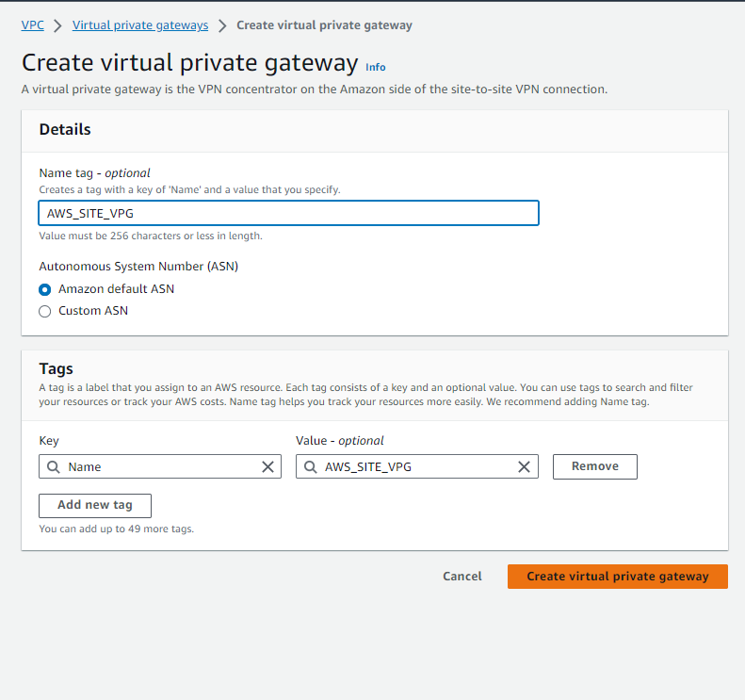Click 'Value must be 256 characters' hint text
The height and width of the screenshot is (700, 745).
click(151, 236)
